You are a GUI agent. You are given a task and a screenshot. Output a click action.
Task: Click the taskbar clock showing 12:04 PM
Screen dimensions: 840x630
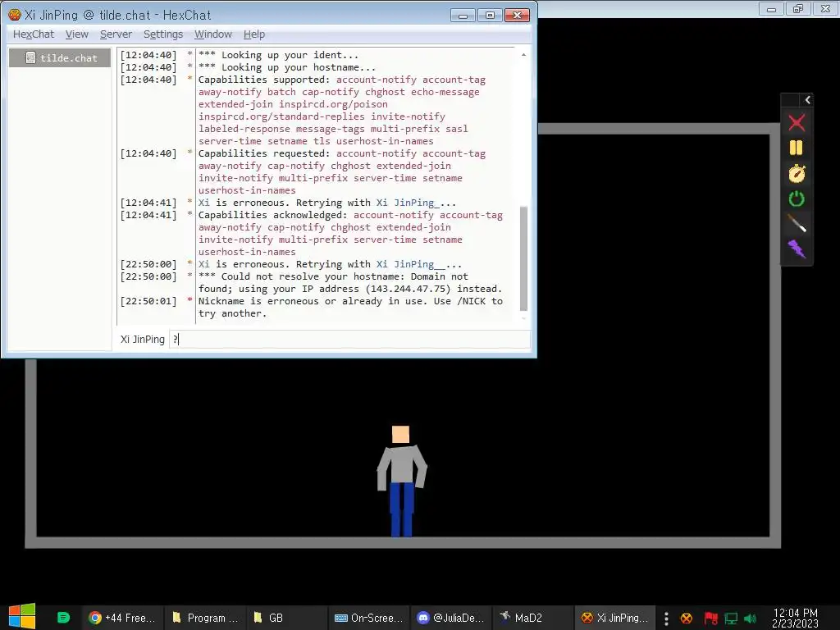[x=795, y=618]
